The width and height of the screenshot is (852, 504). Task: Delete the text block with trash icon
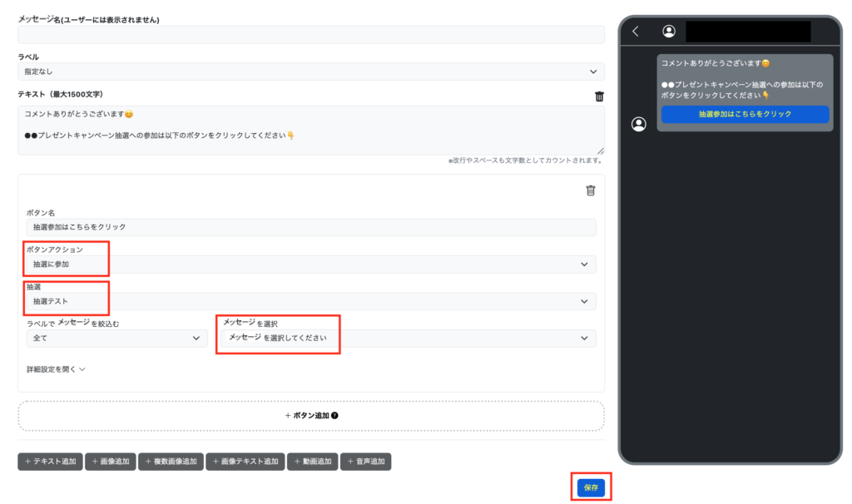(599, 96)
